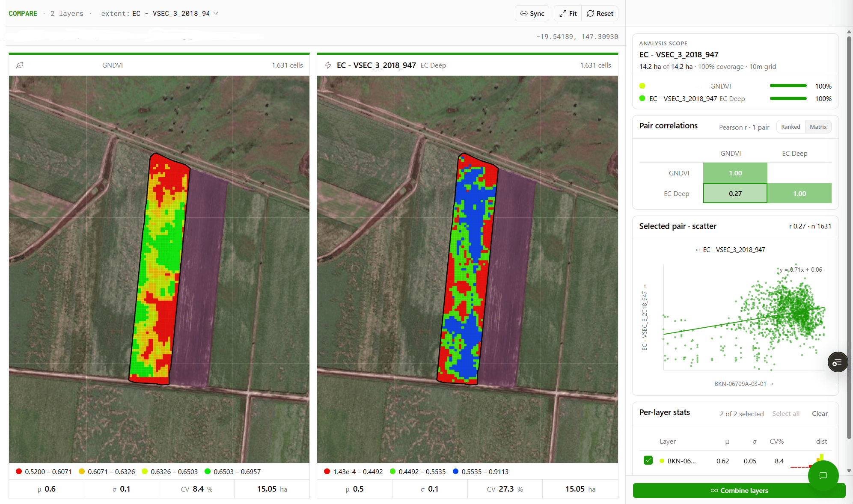The height and width of the screenshot is (504, 853).
Task: Click the EC Deep coverage progress bar
Action: (788, 98)
